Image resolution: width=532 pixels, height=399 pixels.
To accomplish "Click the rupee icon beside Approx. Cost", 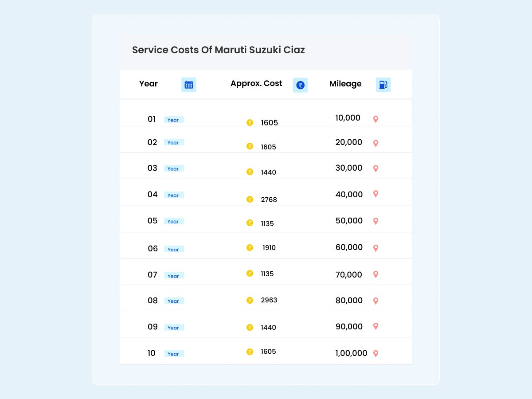I will pyautogui.click(x=301, y=85).
